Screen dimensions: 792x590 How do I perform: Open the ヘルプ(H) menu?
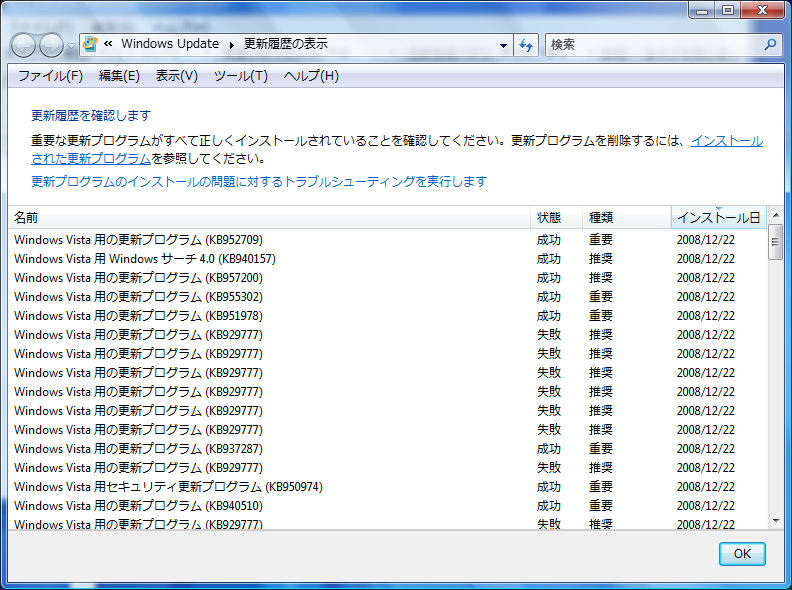311,76
